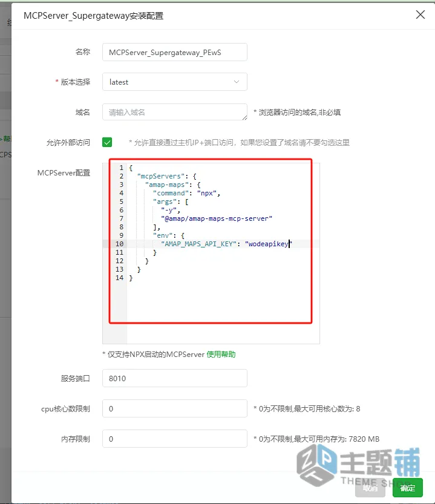Click the "amap-maps" key in editor
The image size is (435, 504).
tap(166, 185)
